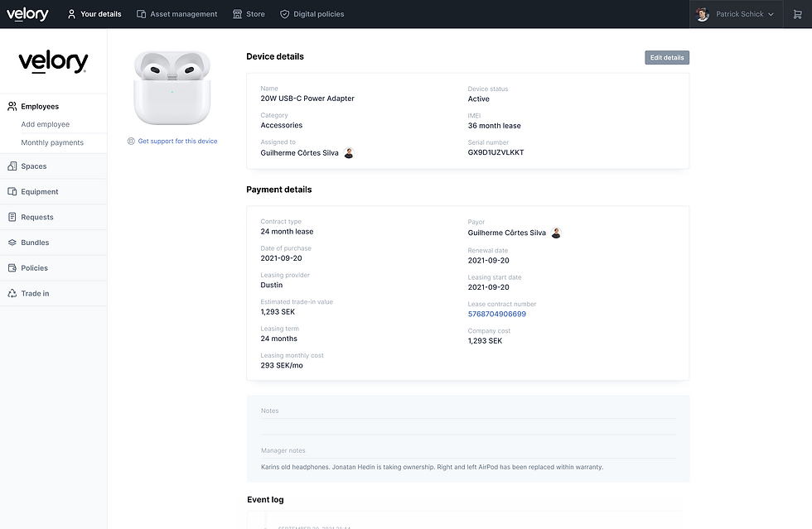Click IMEI value 36 month lease
812x529 pixels.
pyautogui.click(x=494, y=126)
